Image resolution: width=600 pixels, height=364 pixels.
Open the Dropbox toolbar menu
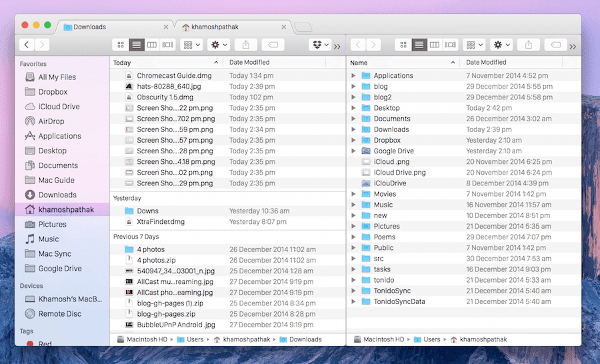point(320,45)
